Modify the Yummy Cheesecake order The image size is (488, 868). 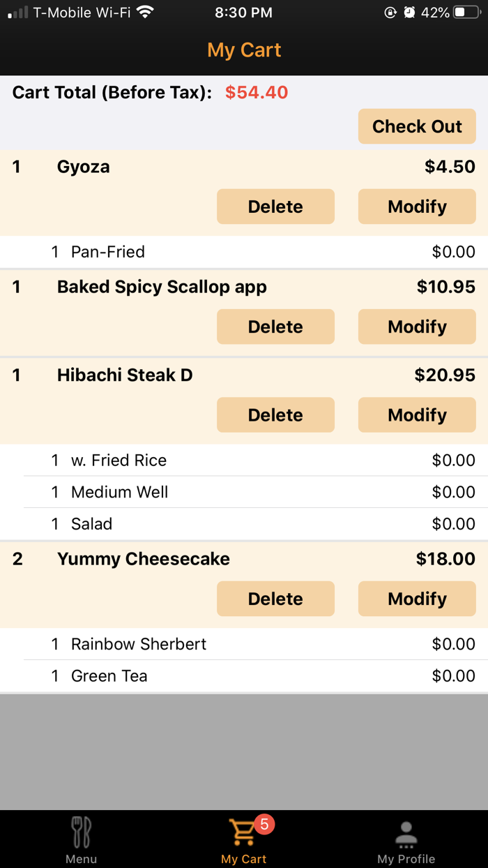click(417, 599)
